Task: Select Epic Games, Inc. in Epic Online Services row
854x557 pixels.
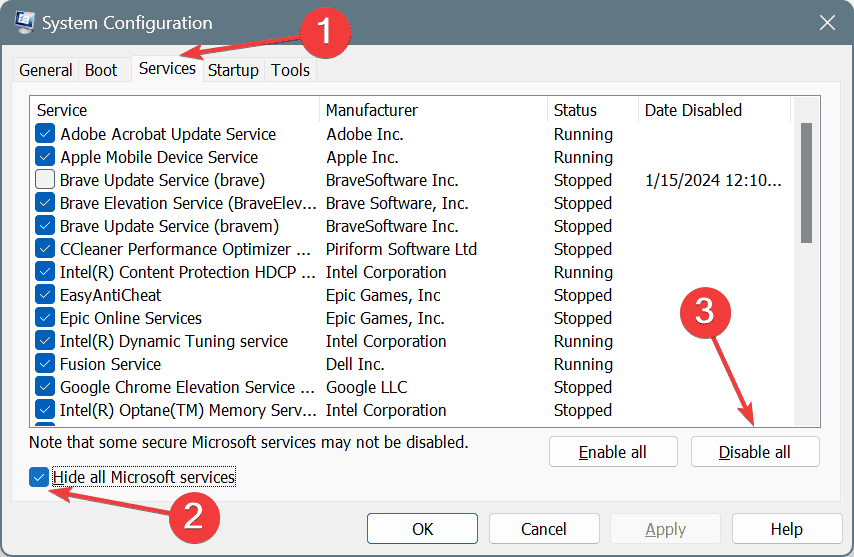Action: 385,318
